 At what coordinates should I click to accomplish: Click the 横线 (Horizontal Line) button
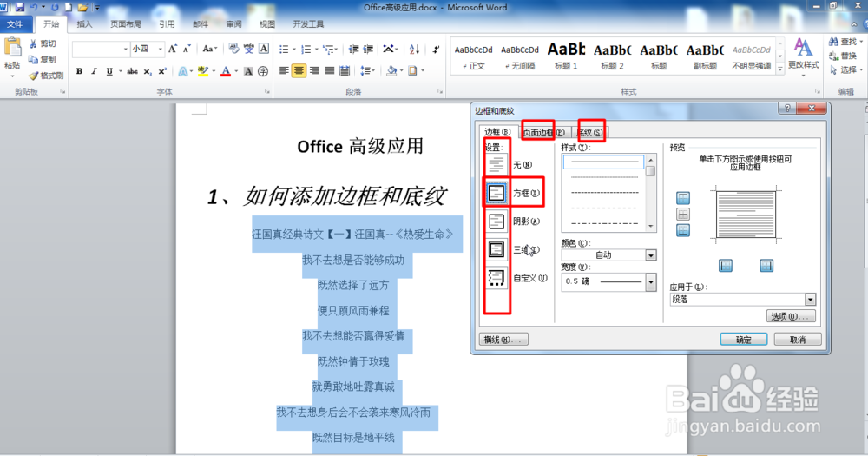[503, 340]
